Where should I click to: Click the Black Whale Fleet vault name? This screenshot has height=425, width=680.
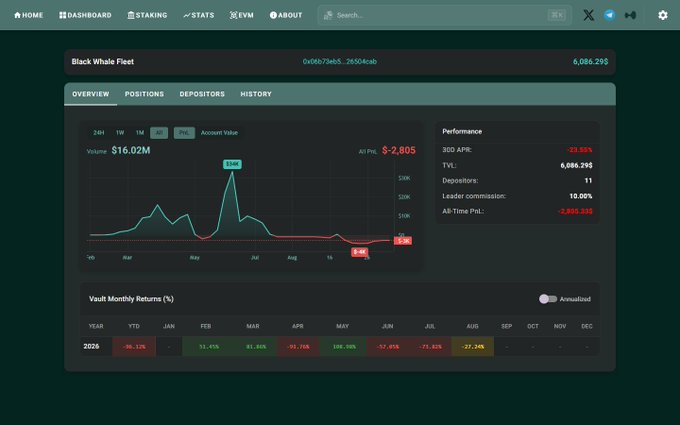pos(103,62)
